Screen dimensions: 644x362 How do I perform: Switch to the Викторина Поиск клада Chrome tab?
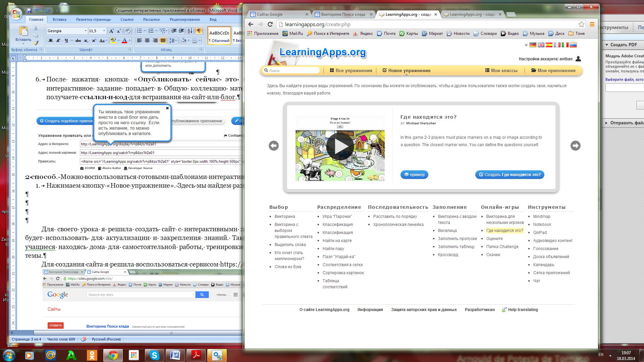click(343, 14)
